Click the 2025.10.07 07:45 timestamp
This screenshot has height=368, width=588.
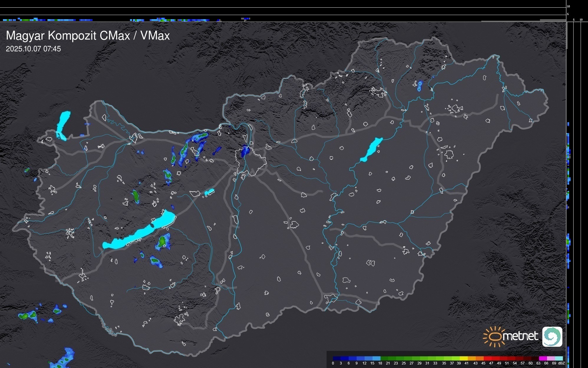click(x=33, y=49)
